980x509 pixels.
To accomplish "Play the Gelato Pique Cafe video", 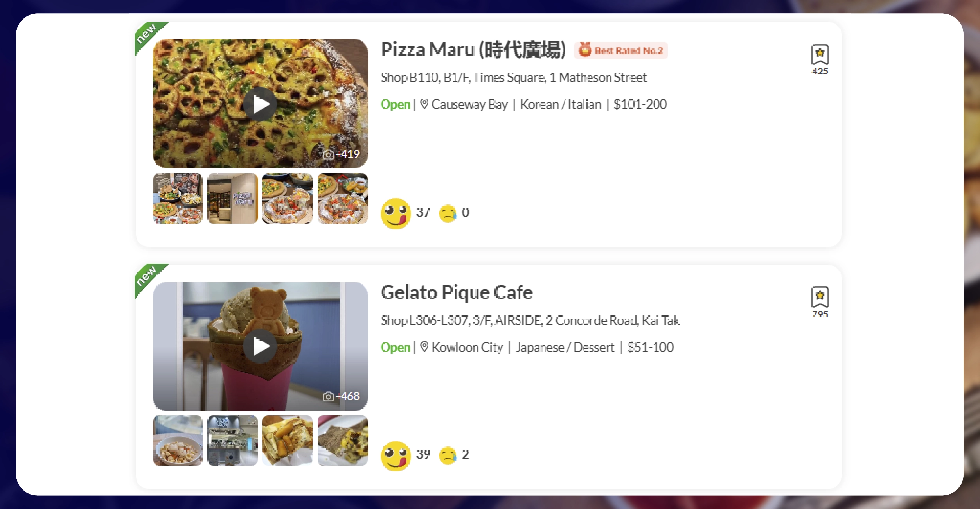I will pyautogui.click(x=260, y=346).
